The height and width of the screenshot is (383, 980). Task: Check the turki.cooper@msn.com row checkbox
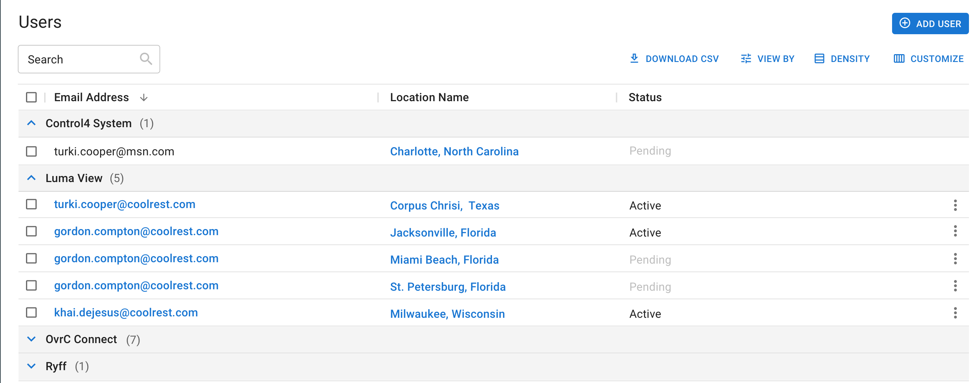click(x=31, y=151)
